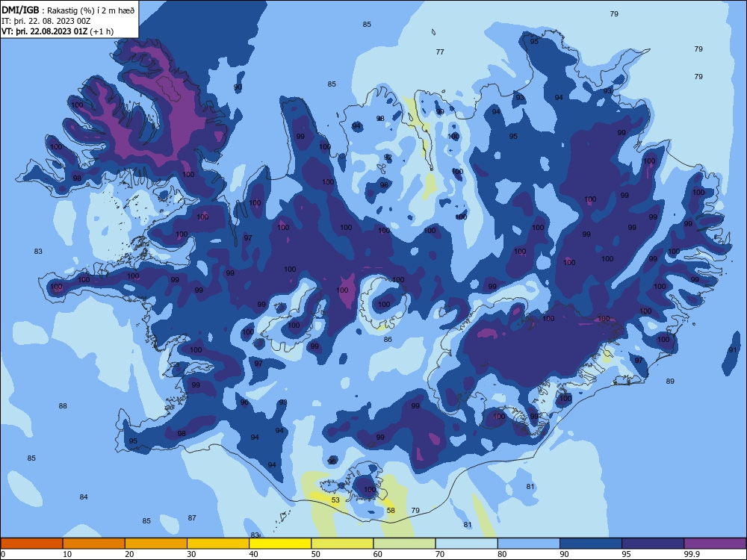Click the humidity value '53' on the map
Image resolution: width=747 pixels, height=560 pixels.
336,500
